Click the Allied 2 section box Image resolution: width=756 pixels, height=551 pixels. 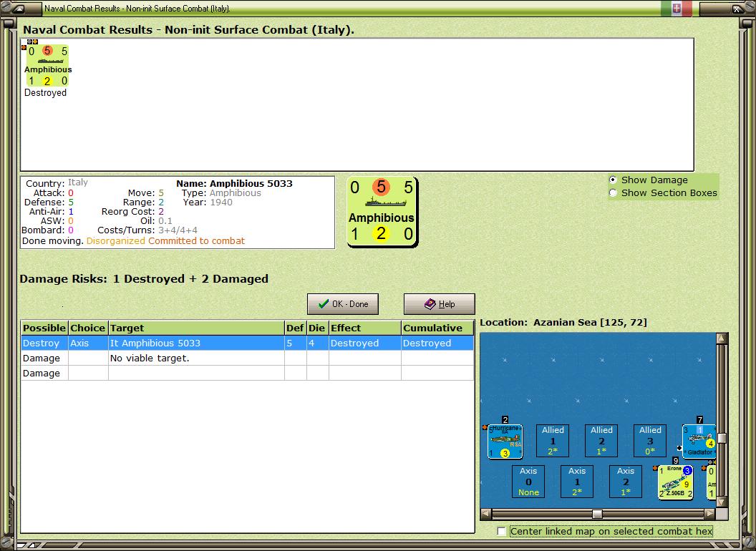click(601, 441)
